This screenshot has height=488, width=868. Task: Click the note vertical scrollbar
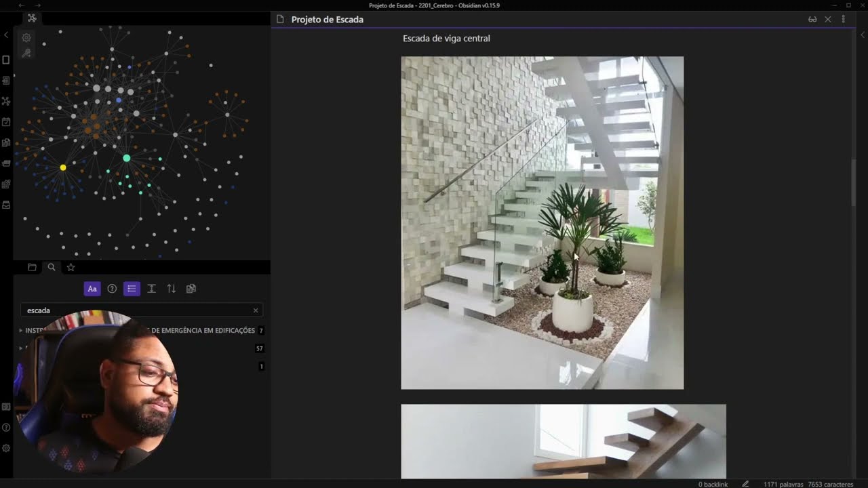click(854, 183)
